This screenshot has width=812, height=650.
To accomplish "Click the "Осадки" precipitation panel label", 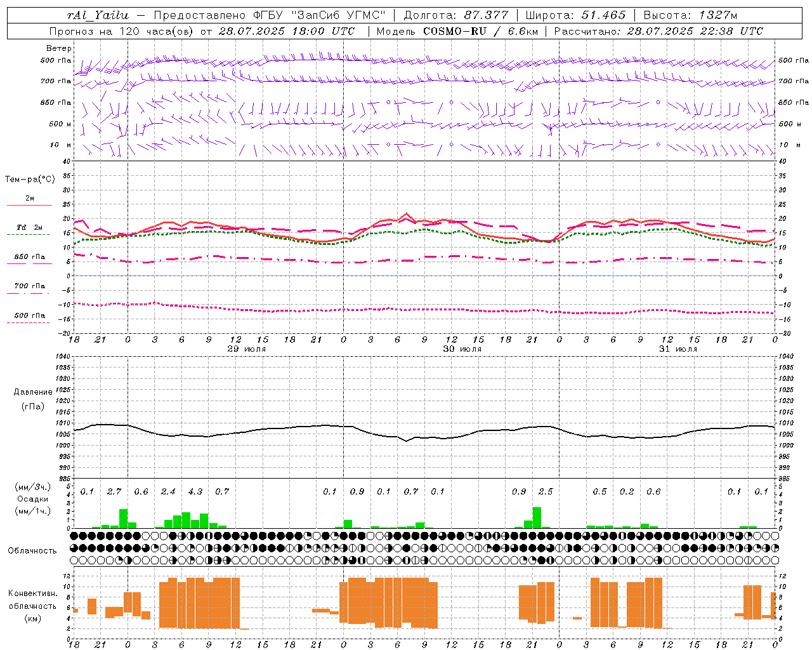I will point(32,499).
